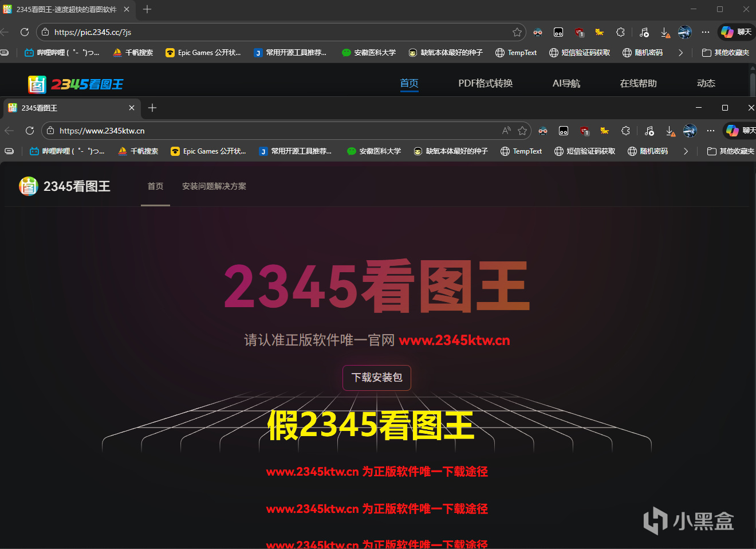
Task: Open PDF格式转换 in pic.2345.cc navigation
Action: 486,84
